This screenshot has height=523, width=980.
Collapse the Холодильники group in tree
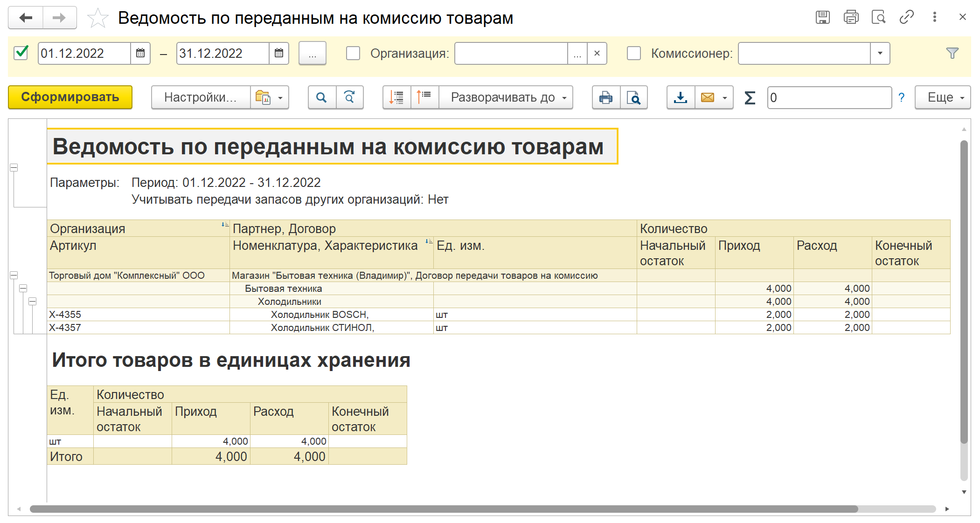coord(32,302)
